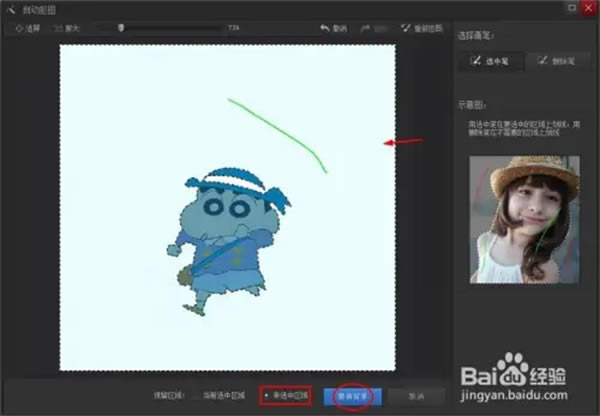Click the zoom slider handle
This screenshot has width=600, height=416.
[x=121, y=28]
